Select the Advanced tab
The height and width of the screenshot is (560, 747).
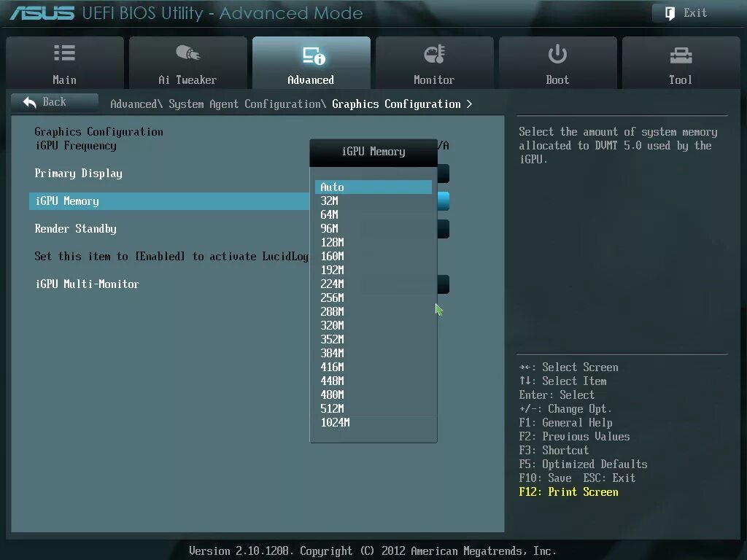pyautogui.click(x=311, y=63)
